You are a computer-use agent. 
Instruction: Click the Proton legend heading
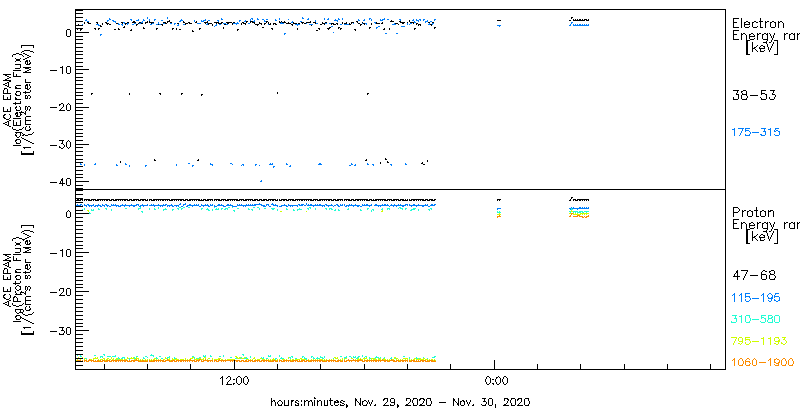coord(754,213)
